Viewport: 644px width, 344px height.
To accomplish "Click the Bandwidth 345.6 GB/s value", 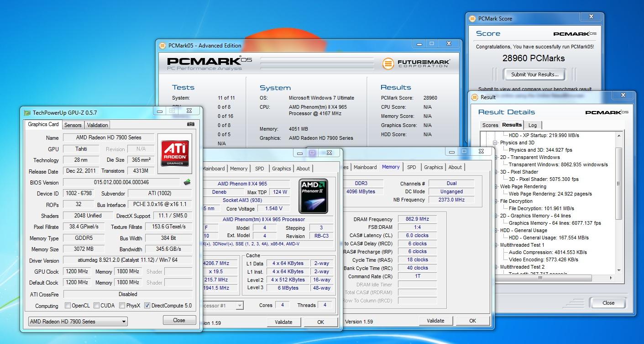I will (168, 249).
